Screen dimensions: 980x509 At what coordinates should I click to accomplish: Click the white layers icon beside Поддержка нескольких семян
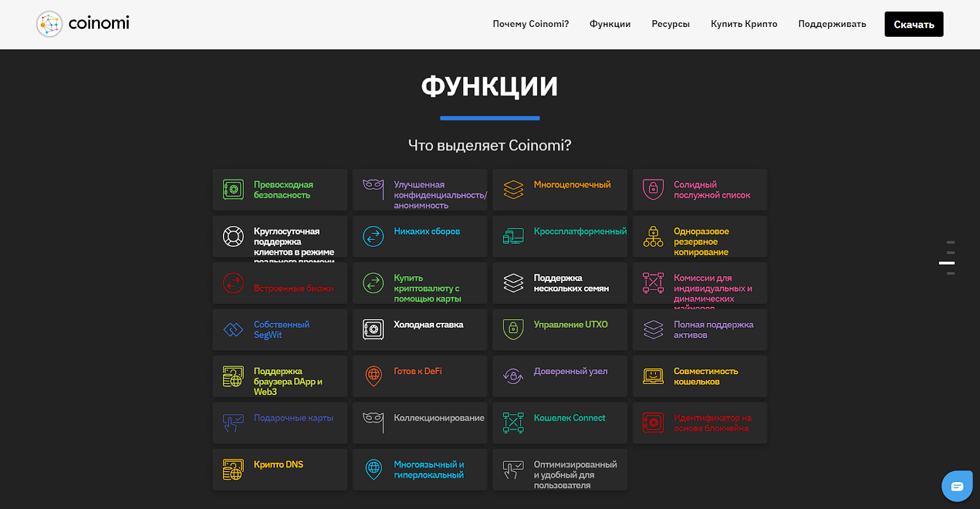513,283
